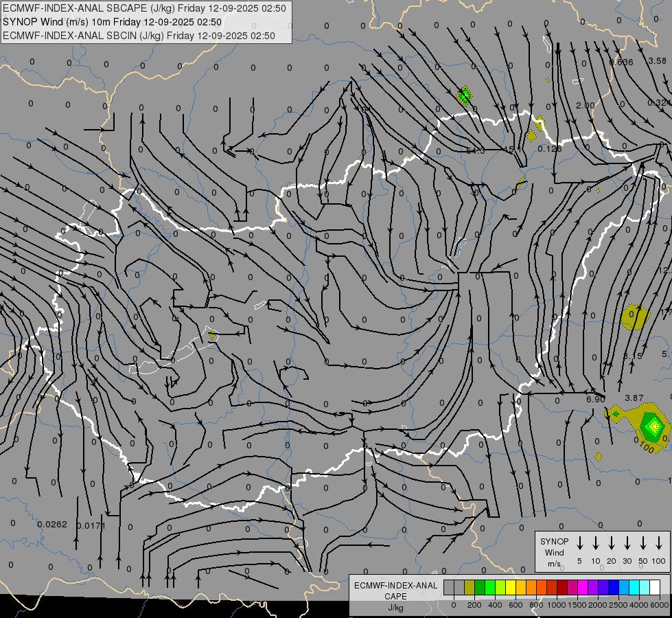672x618 pixels.
Task: Click the 10 m/s wind arrow in legend
Action: pos(596,543)
